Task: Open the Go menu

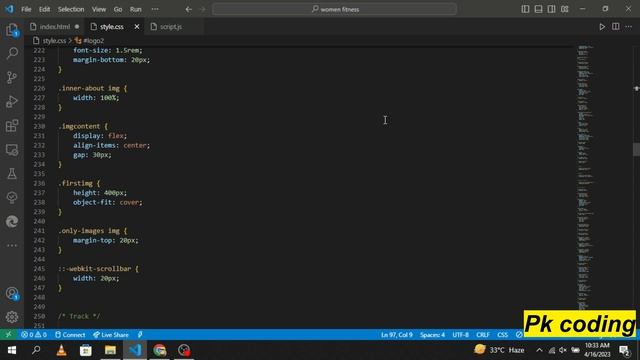Action: coord(118,9)
